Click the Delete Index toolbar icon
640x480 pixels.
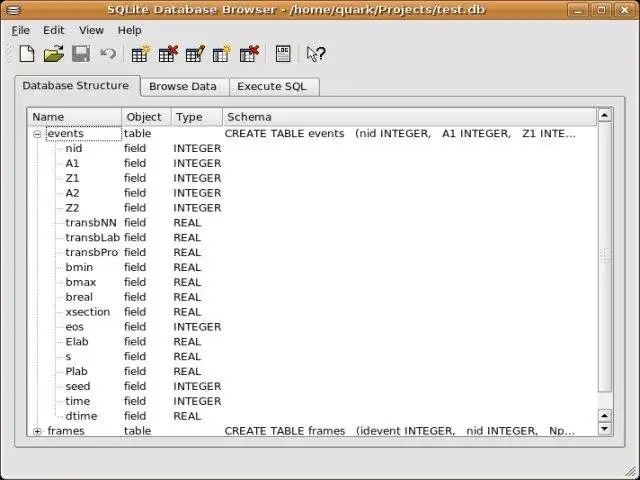(x=249, y=54)
